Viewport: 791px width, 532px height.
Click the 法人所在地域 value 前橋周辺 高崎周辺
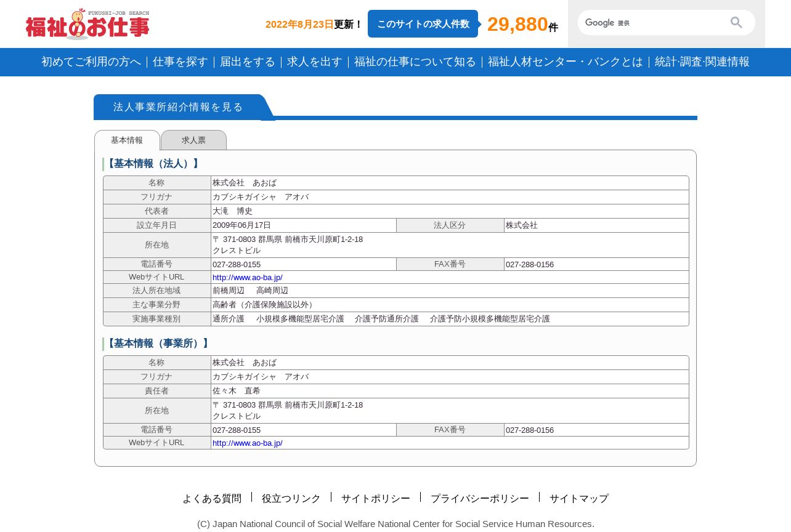click(250, 291)
